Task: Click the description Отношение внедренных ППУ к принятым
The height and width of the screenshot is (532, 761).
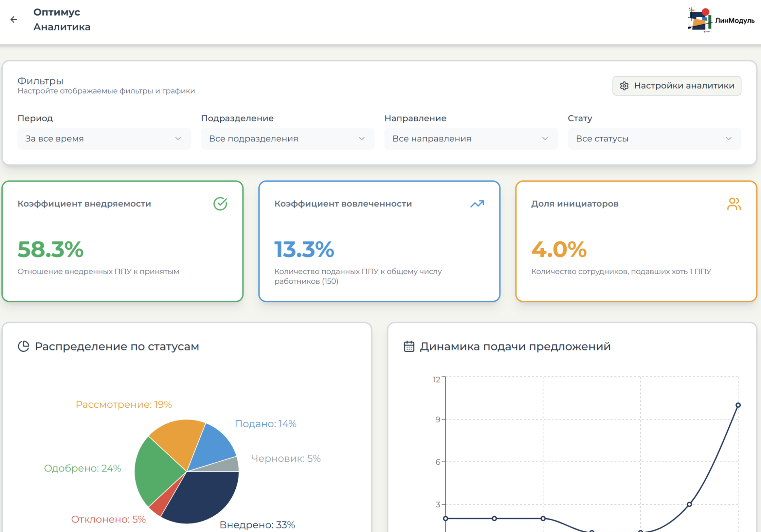Action: (x=99, y=271)
